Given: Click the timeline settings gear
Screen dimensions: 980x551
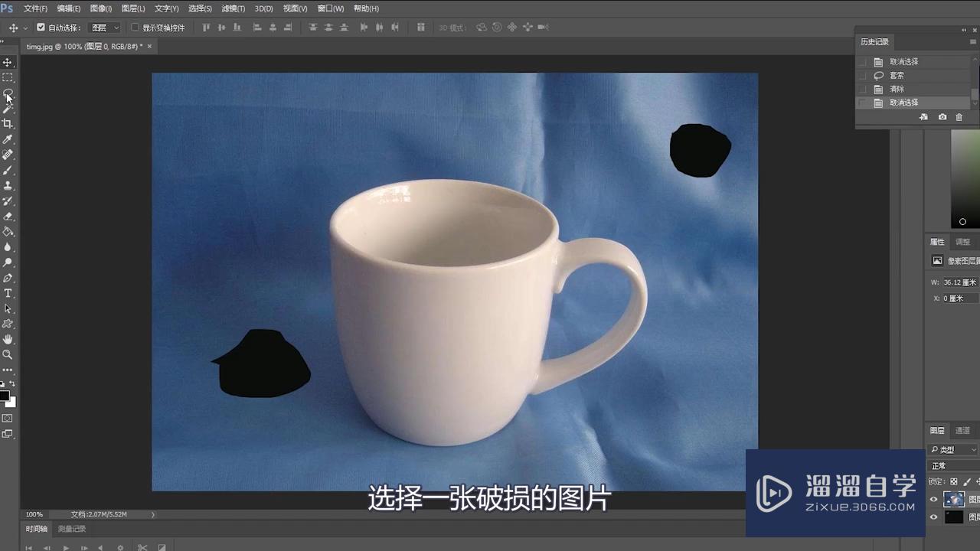Looking at the screenshot, I should pyautogui.click(x=120, y=547).
